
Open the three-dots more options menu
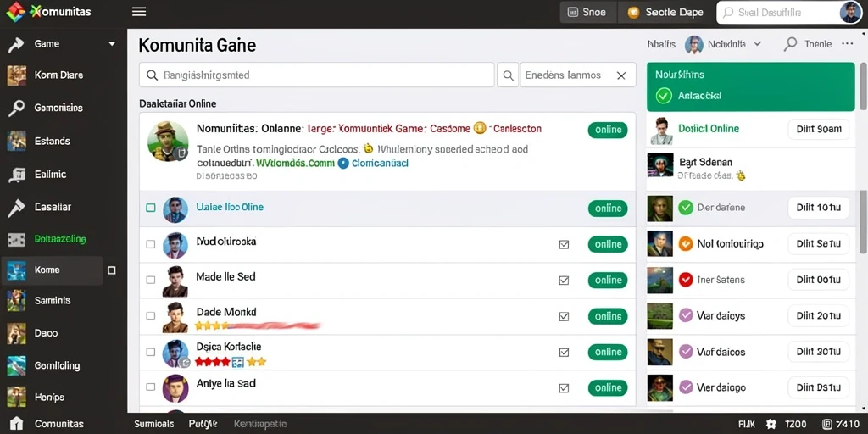(848, 44)
